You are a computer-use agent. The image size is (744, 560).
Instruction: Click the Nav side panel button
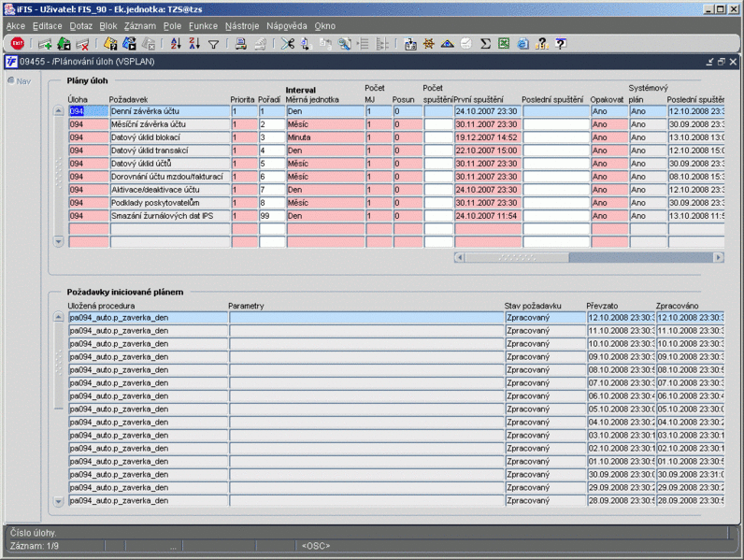coord(19,81)
